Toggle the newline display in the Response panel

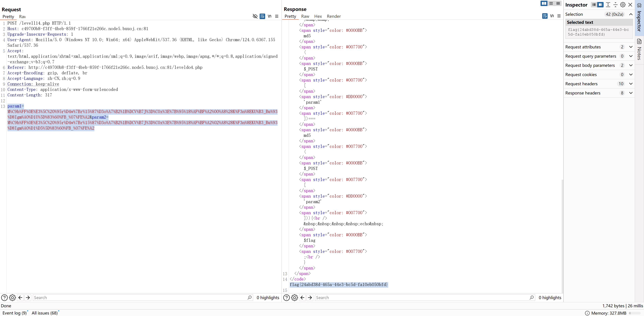[x=552, y=16]
